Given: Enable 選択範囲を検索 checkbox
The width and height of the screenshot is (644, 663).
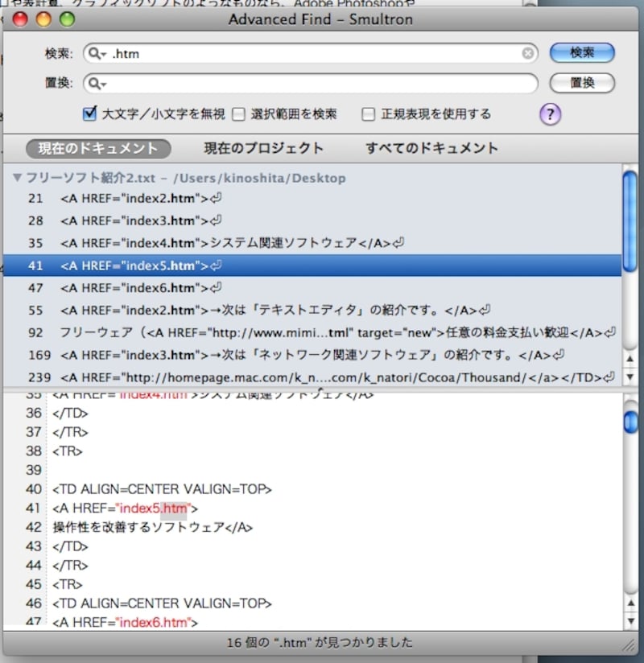Looking at the screenshot, I should pos(238,113).
